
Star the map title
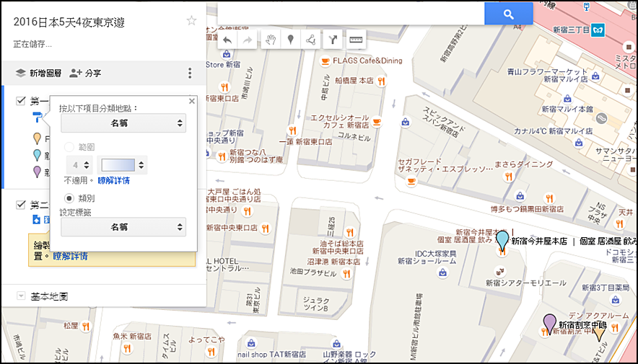coord(191,21)
